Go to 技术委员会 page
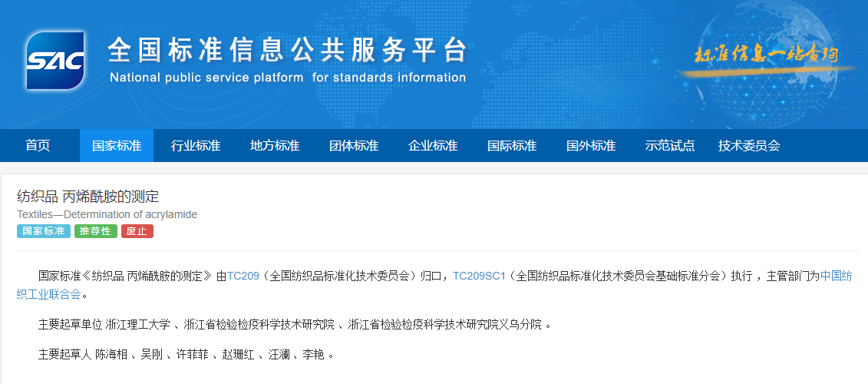Image resolution: width=868 pixels, height=384 pixels. pos(749,146)
